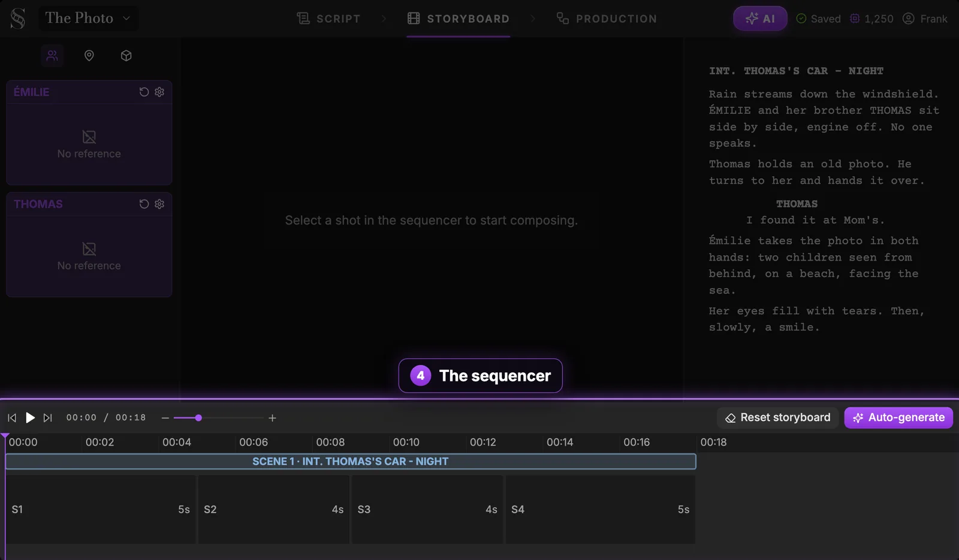Click the app logo icon

(18, 19)
